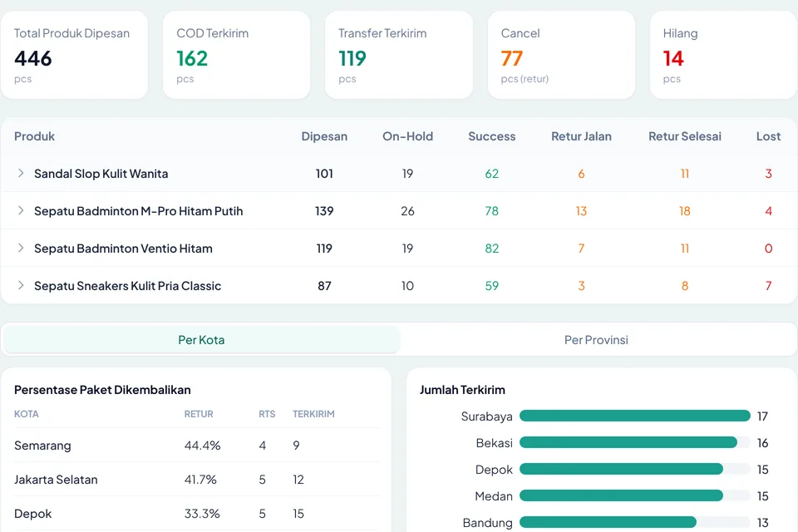Switch to the Per Kota tab
798x532 pixels.
pos(201,339)
